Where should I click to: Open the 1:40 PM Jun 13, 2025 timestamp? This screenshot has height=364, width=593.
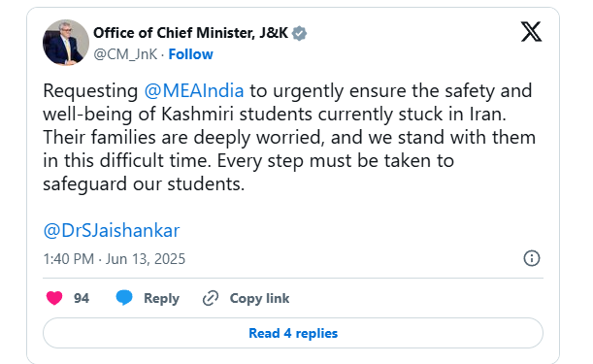(x=115, y=259)
